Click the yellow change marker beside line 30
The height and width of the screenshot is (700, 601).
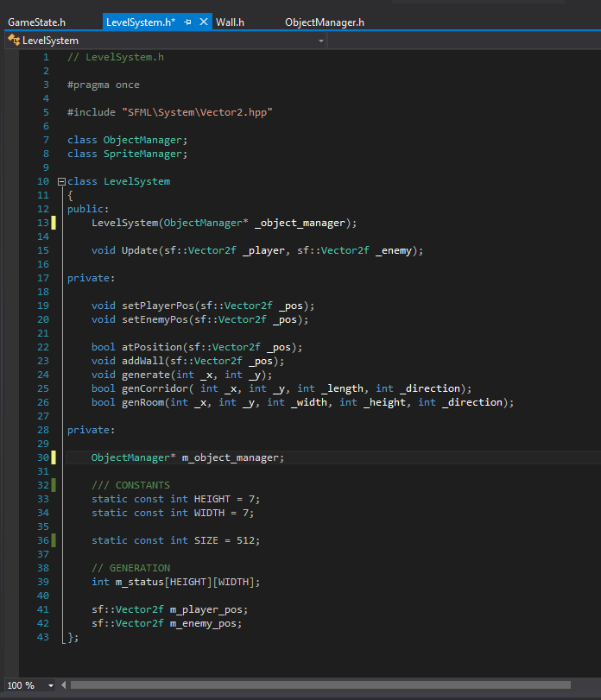(54, 457)
